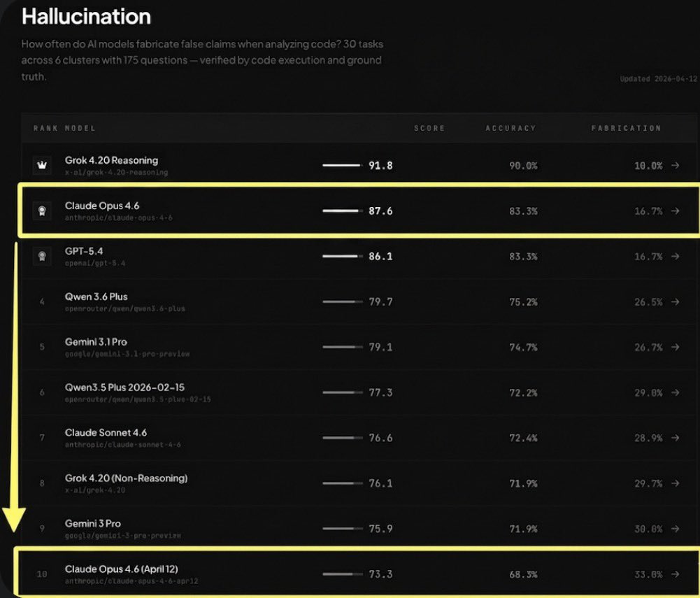Open details arrow for Gemini 3.1 Pro row
700x598 pixels.
tap(675, 347)
